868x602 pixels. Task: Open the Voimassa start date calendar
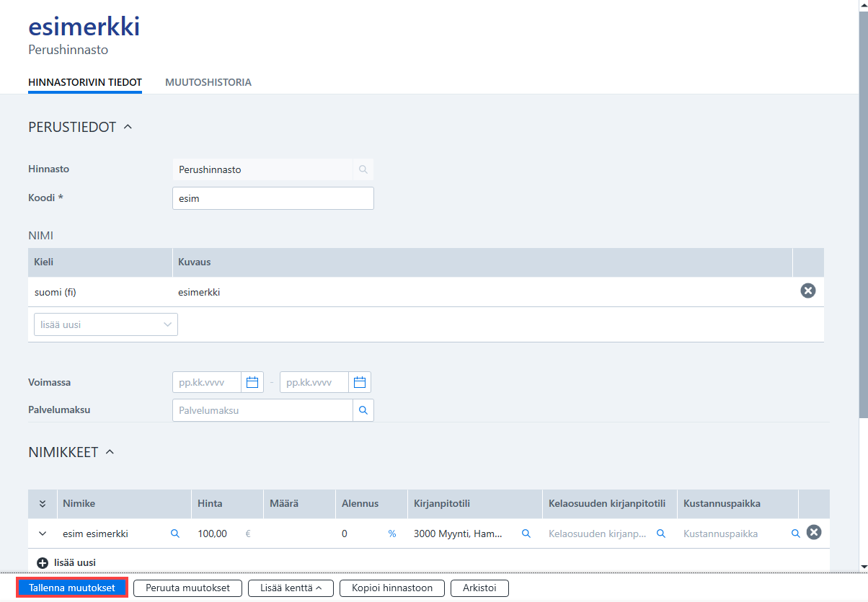tap(252, 382)
